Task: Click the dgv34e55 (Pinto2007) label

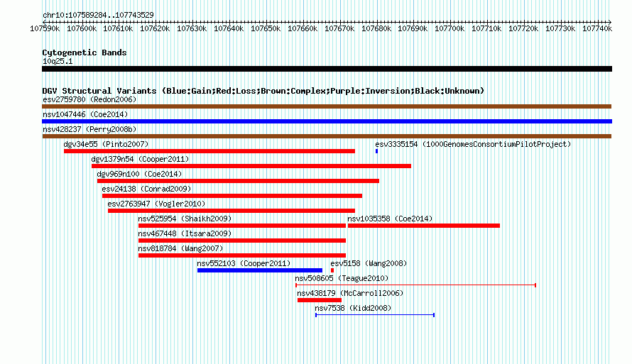Action: [106, 144]
